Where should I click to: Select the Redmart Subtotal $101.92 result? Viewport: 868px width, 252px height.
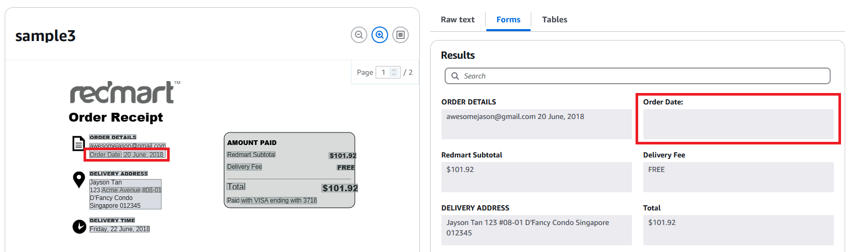pos(536,177)
